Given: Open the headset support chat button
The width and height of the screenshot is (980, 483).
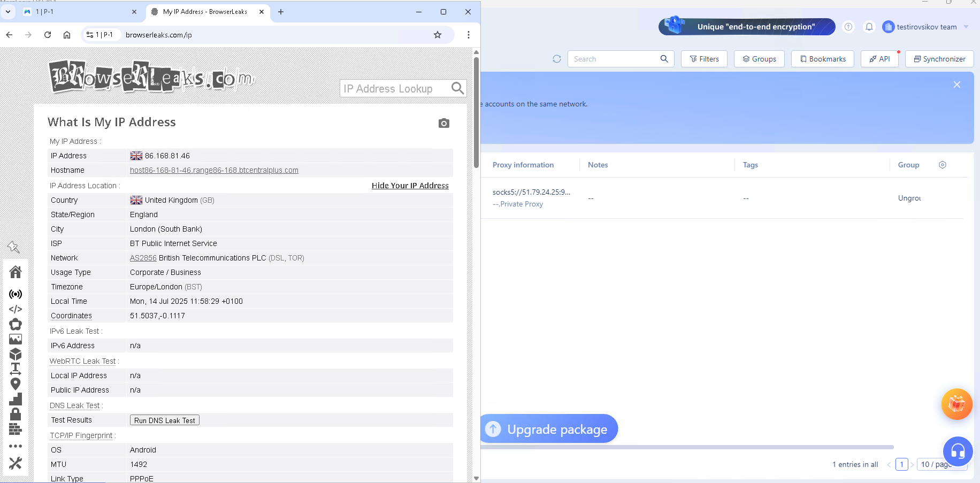Looking at the screenshot, I should (958, 452).
